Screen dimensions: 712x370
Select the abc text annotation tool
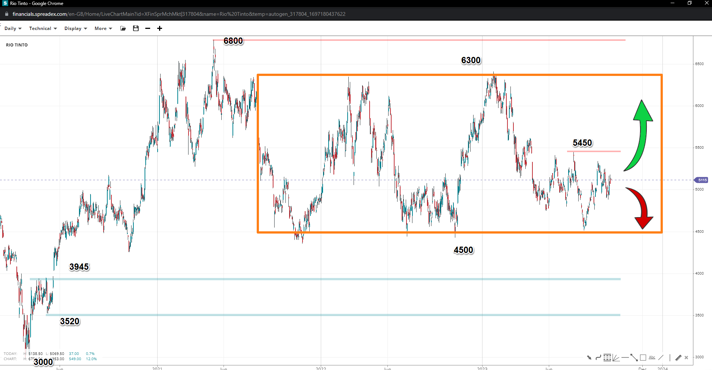click(652, 357)
